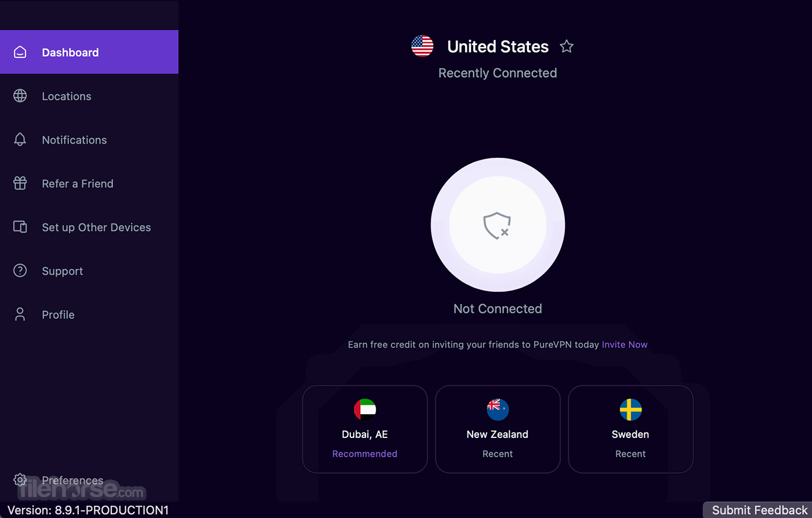Open the Locations menu entry
The image size is (812, 518).
pos(66,96)
